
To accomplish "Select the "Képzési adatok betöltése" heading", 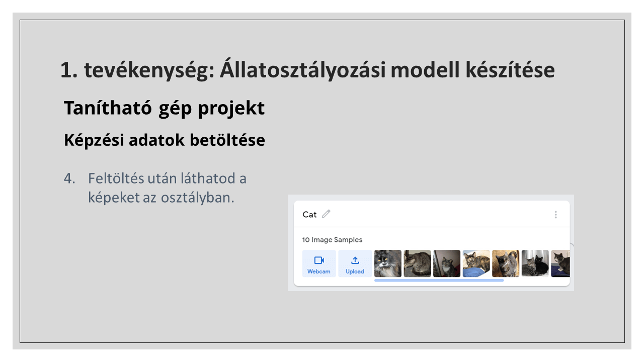I will coord(164,140).
